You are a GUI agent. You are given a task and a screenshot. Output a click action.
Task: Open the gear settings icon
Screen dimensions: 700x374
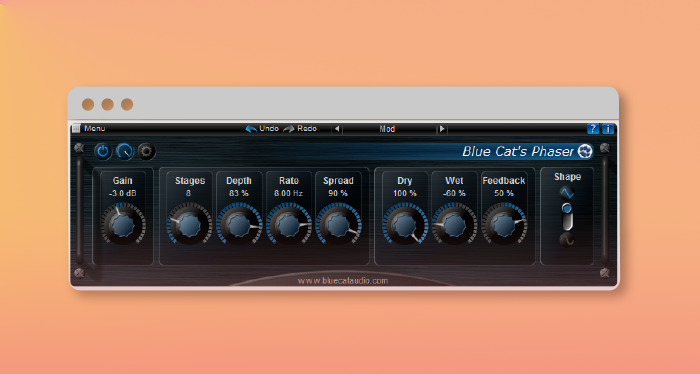click(146, 152)
